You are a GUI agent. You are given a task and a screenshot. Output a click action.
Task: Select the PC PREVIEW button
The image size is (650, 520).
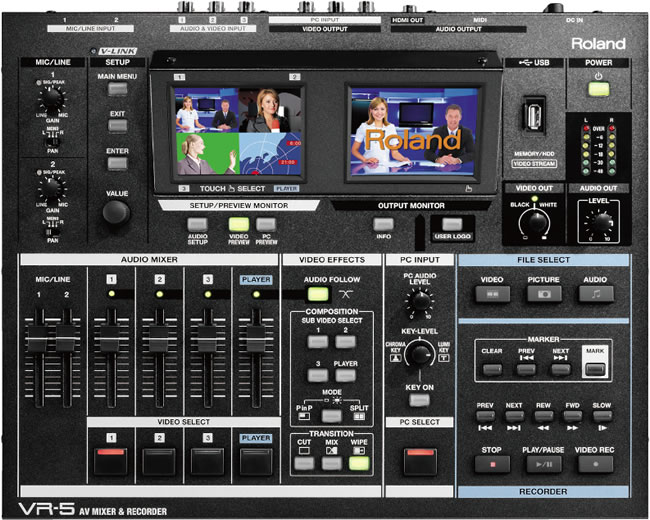pos(266,224)
